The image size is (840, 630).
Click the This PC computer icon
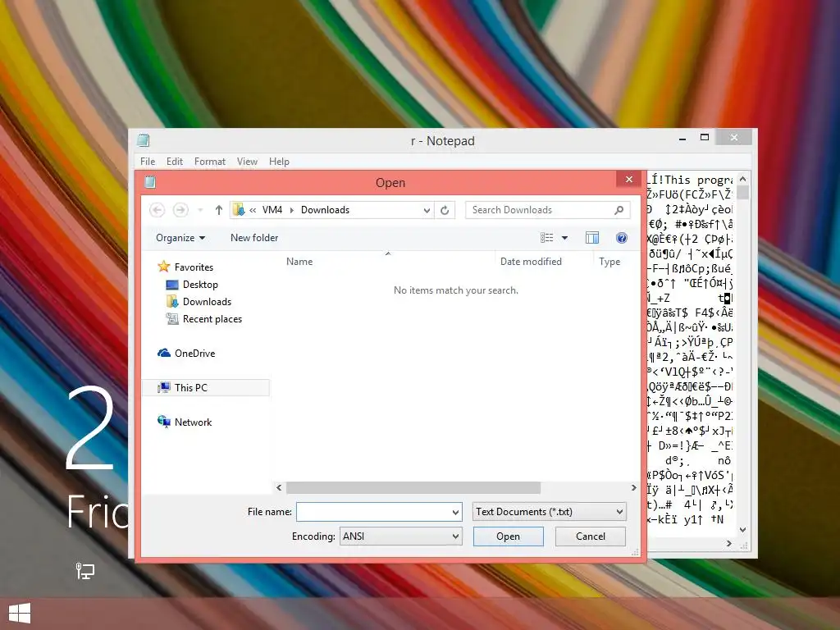tap(164, 387)
